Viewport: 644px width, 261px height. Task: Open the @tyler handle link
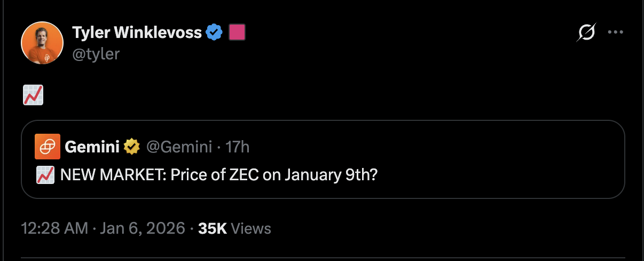pos(96,53)
